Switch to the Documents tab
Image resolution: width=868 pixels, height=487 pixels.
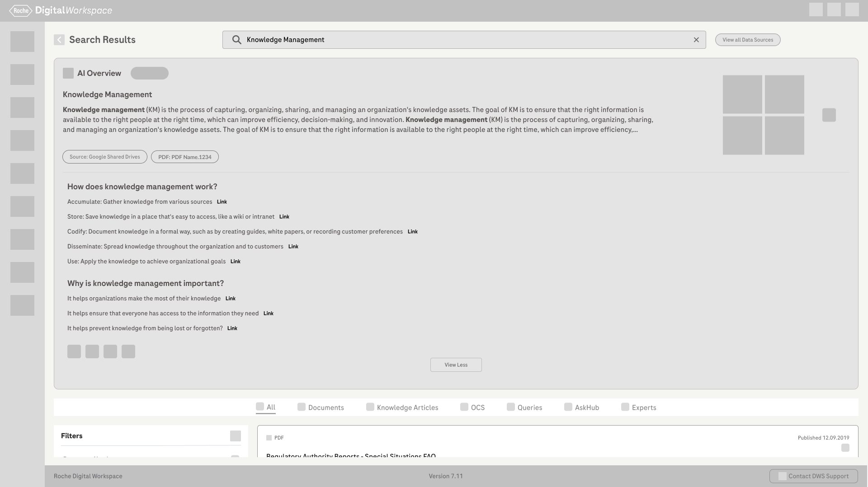click(x=321, y=407)
